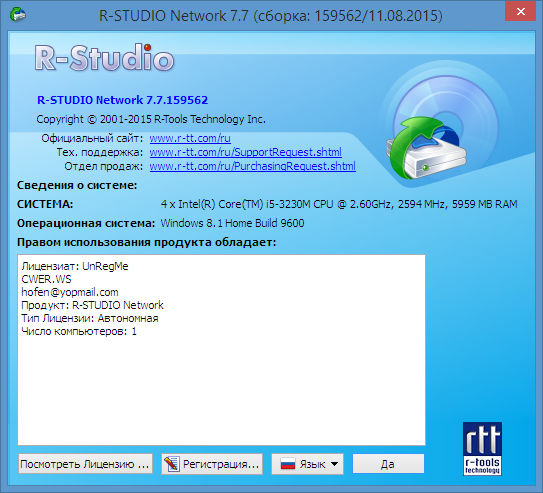Image resolution: width=543 pixels, height=493 pixels.
Task: Click the 'СИСТЕМА:' label
Action: pos(45,204)
